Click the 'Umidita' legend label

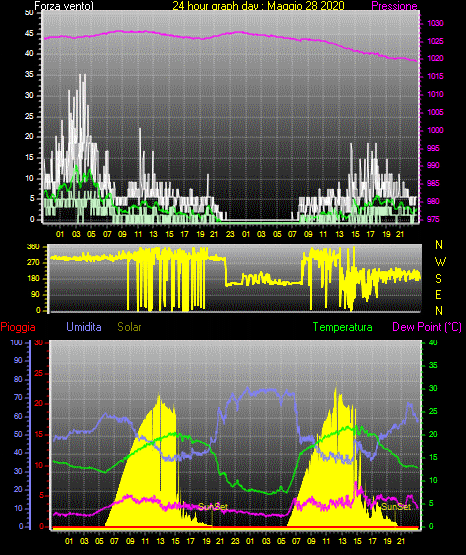pyautogui.click(x=84, y=327)
